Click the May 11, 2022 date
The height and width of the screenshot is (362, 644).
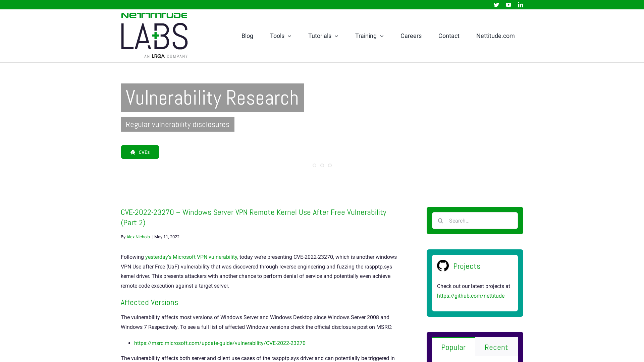(x=167, y=237)
